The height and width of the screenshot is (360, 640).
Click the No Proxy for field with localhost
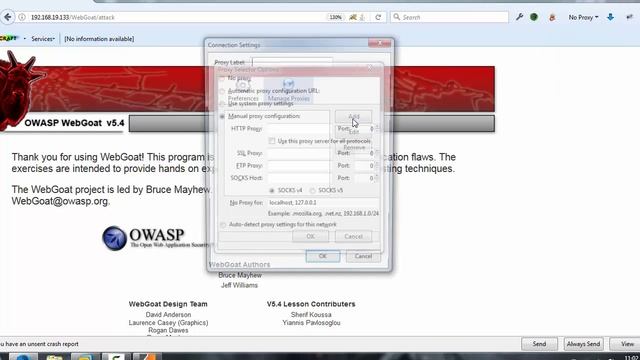(x=323, y=202)
